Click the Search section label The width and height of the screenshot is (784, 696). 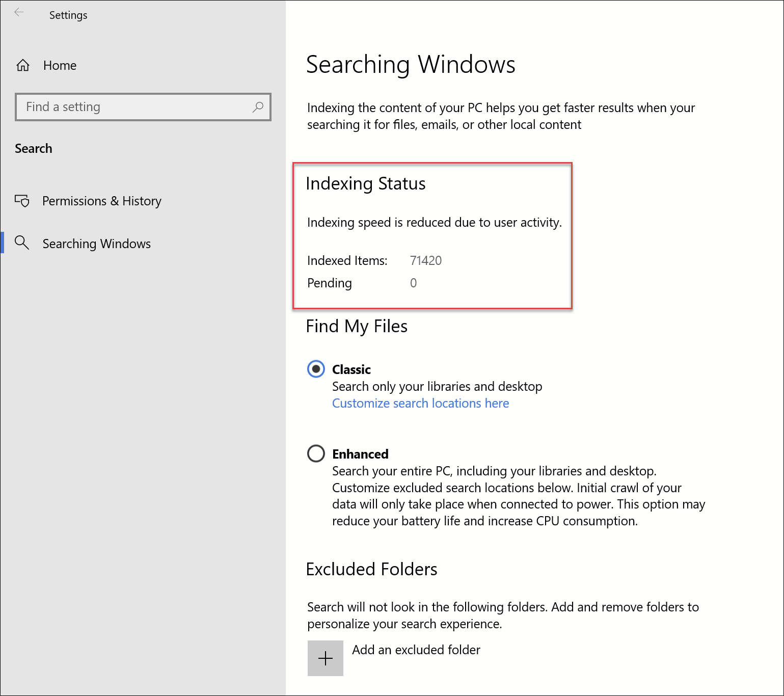coord(33,148)
